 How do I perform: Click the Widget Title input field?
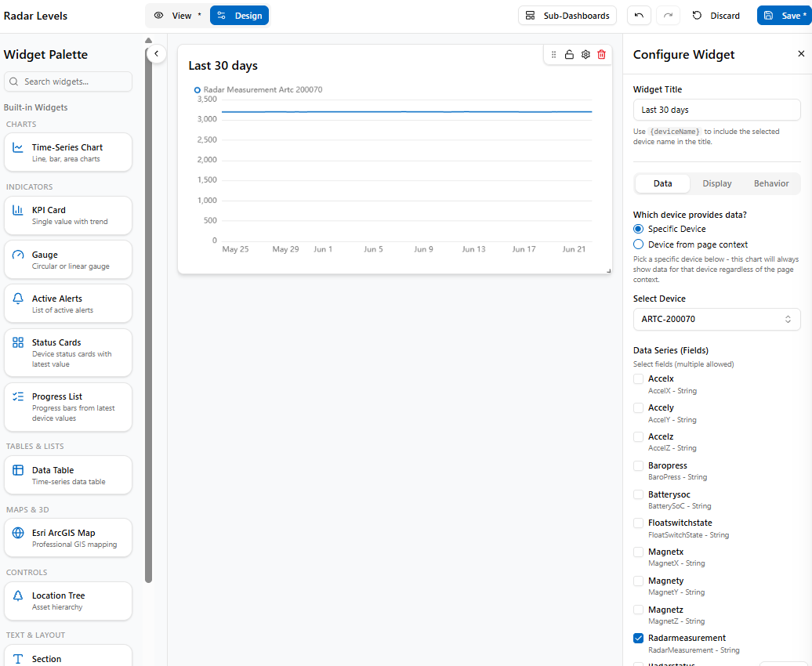[x=716, y=110]
